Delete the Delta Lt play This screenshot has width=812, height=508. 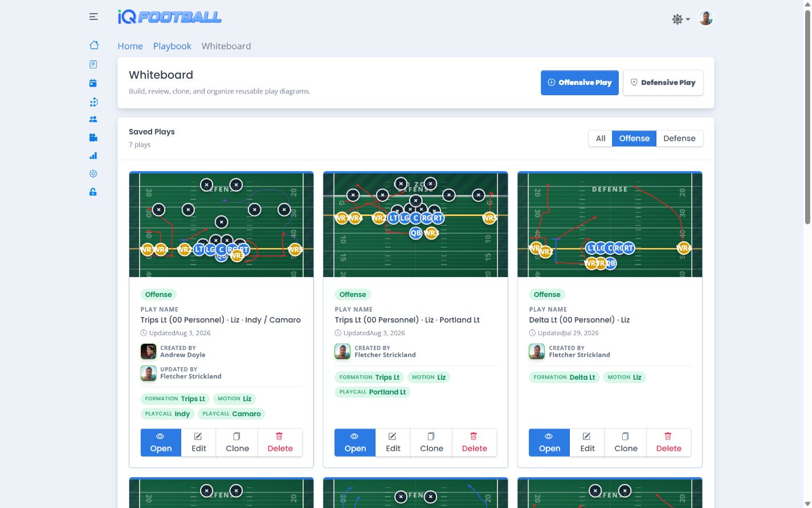(668, 443)
